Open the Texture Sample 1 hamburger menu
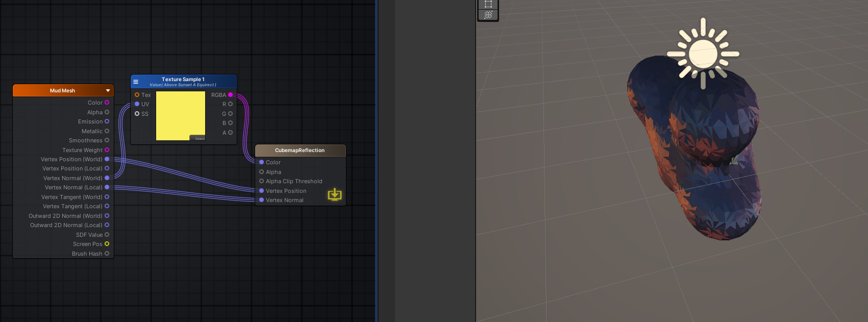868x322 pixels. [x=136, y=82]
